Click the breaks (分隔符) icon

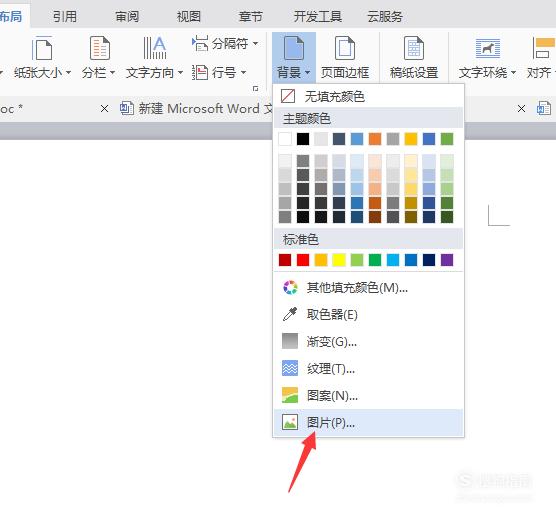point(200,44)
